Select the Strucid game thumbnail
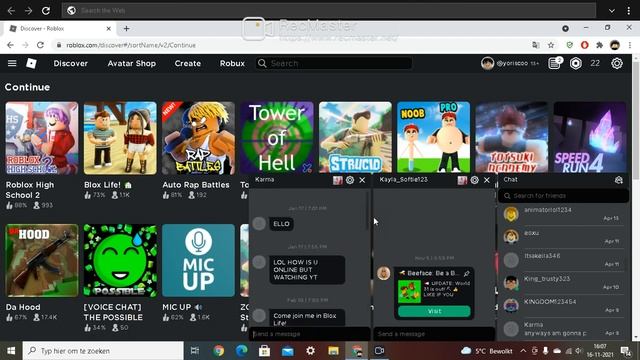 355,138
